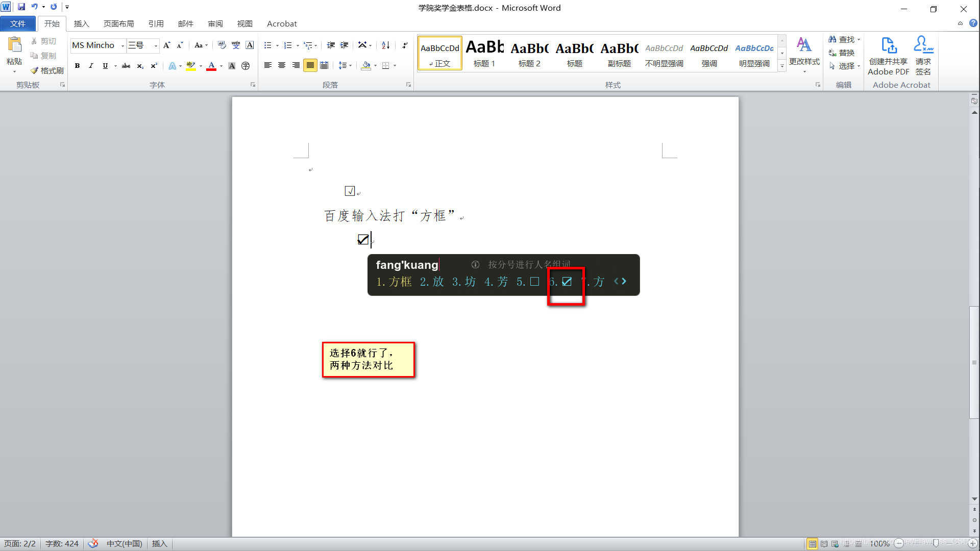Click the phonetic guide (wén) icon
980x551 pixels.
236,45
